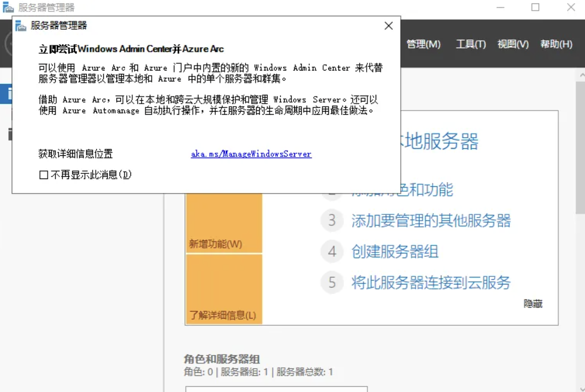Image resolution: width=585 pixels, height=392 pixels.
Task: Hide the welcome panel via 隐藏
Action: tap(533, 304)
